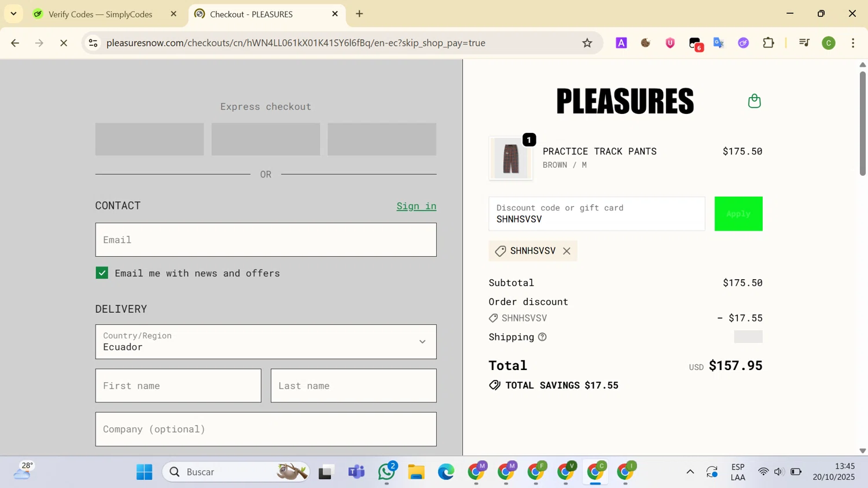Focus the Company (optional) field

pyautogui.click(x=266, y=429)
